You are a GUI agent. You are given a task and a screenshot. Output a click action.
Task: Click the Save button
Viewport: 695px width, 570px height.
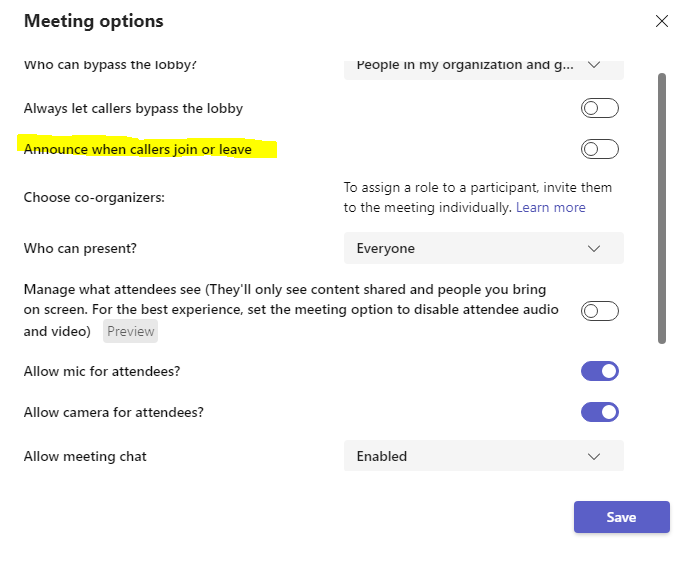[621, 517]
